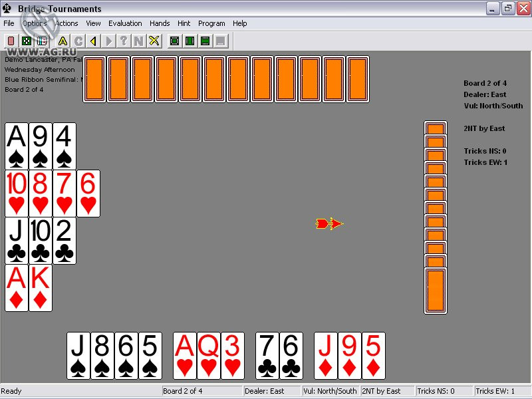Click the green table icon dotted left and right
The height and width of the screenshot is (399, 532).
pos(190,41)
